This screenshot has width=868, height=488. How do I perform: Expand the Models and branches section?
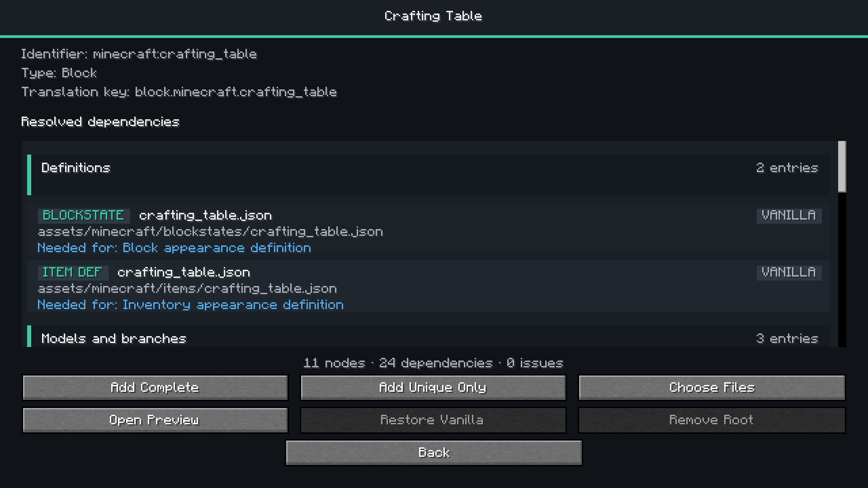(429, 337)
